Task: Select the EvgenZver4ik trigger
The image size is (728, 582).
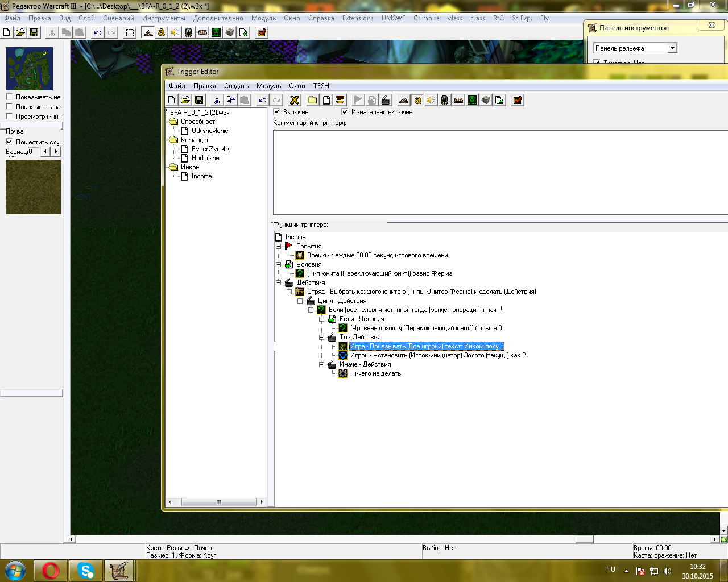Action: point(210,149)
